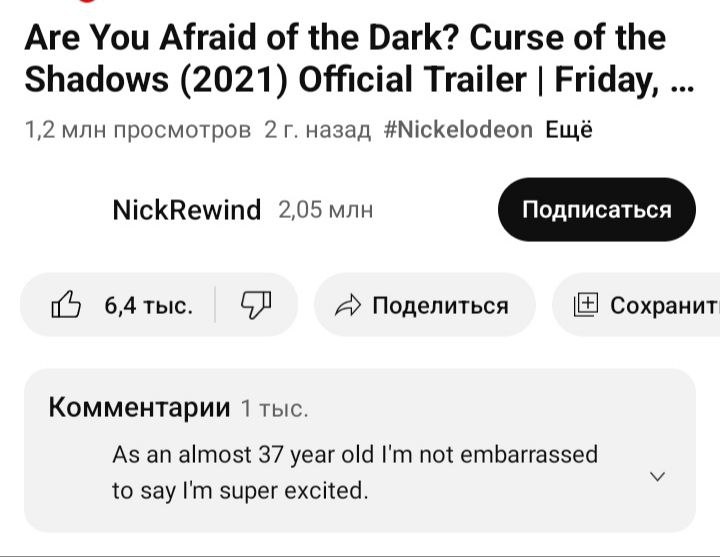Tap the 1,2 млн просмотров view count
720x557 pixels.
137,130
